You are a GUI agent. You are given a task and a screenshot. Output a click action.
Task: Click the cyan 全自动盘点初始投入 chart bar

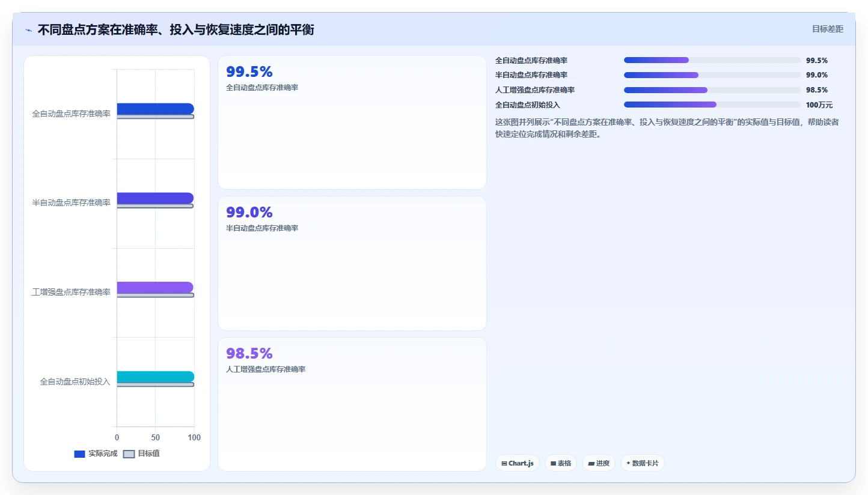(155, 377)
